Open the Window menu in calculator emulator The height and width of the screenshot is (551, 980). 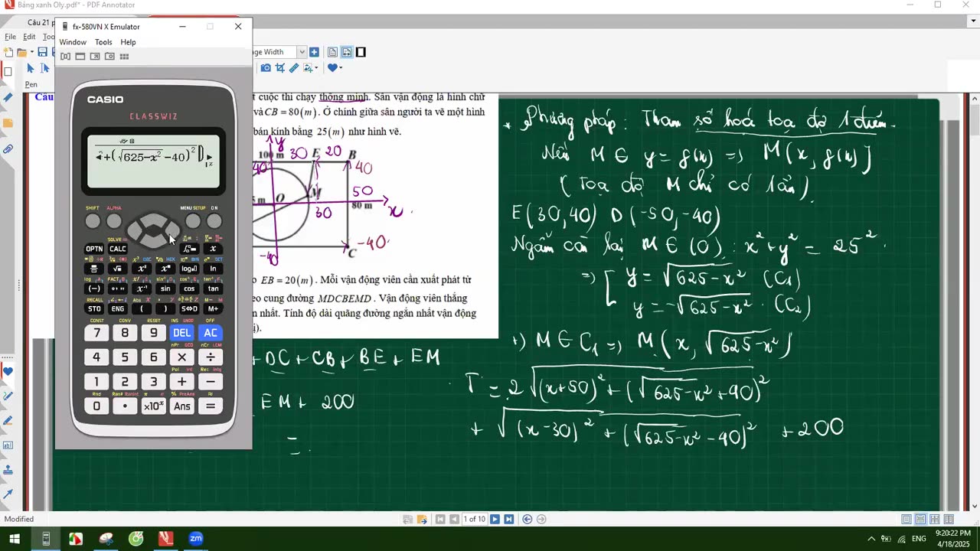coord(73,42)
